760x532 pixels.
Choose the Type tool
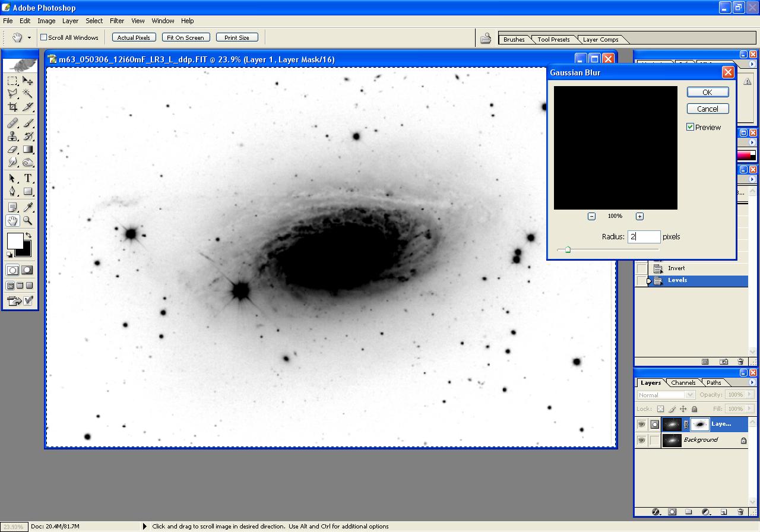[x=28, y=178]
